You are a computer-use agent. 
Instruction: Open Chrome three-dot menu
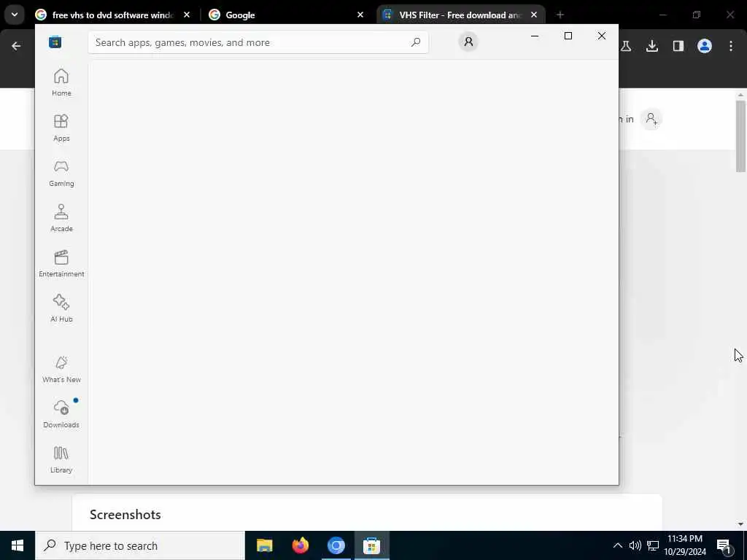coord(731,46)
